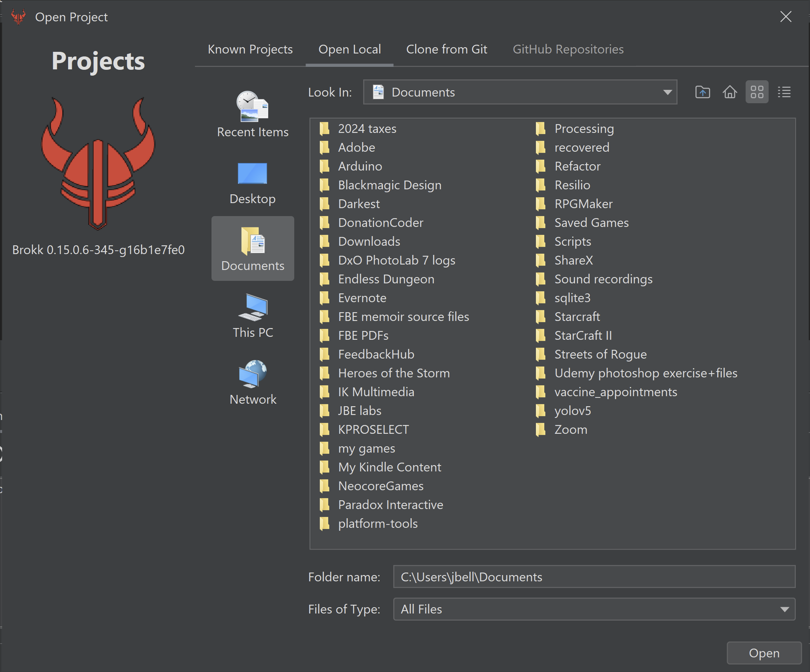Click the Up One Level folder icon
The width and height of the screenshot is (810, 672).
(x=703, y=92)
